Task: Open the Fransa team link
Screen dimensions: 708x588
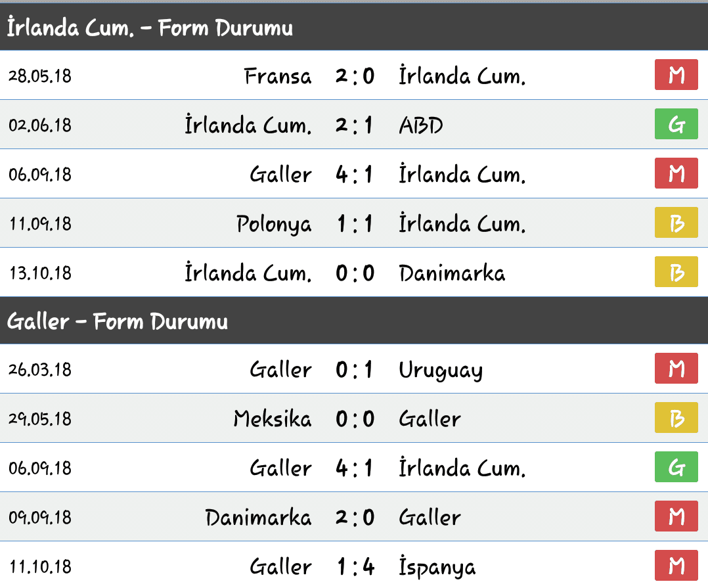Action: pos(278,76)
